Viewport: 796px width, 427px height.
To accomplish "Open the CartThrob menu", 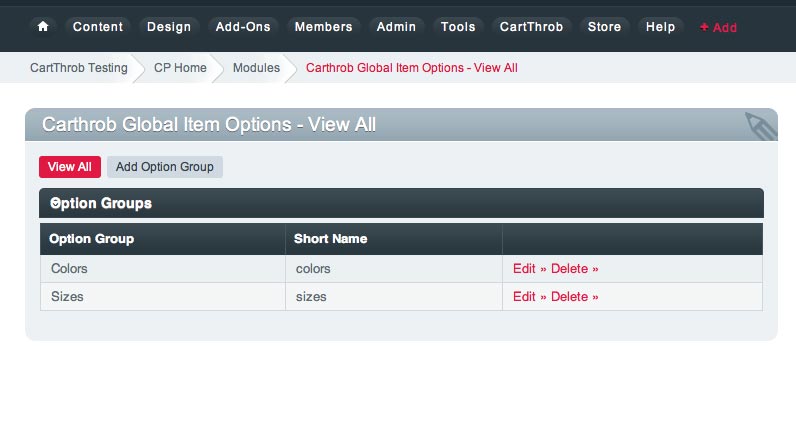I will pos(531,26).
